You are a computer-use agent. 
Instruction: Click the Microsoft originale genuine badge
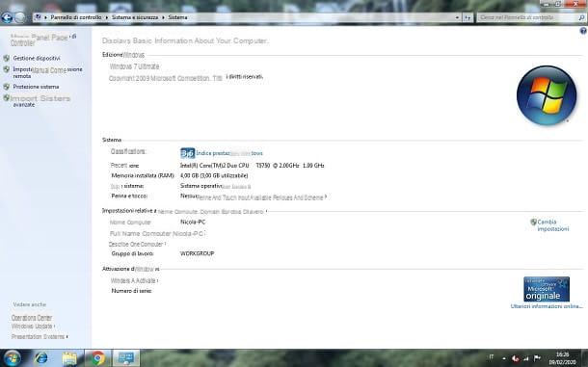click(547, 289)
